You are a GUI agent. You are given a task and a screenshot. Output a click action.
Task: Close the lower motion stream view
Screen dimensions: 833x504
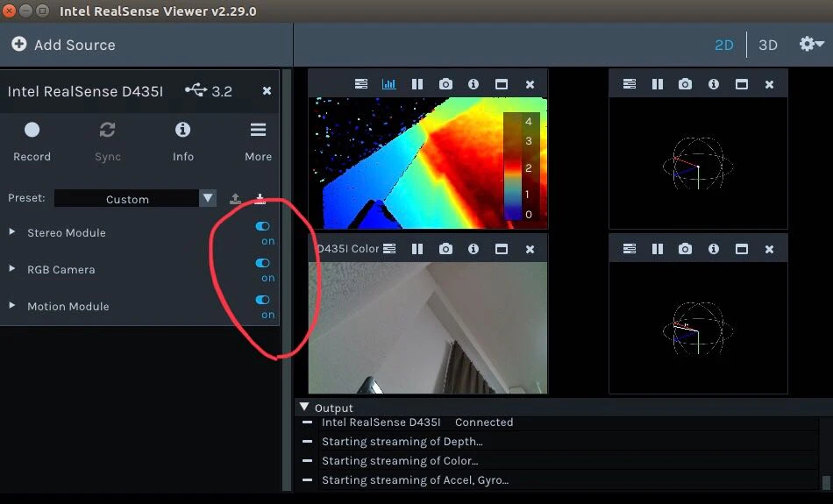point(769,249)
